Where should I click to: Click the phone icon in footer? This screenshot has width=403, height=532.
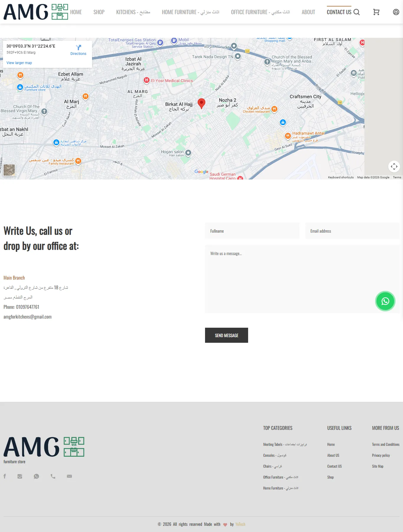pos(53,476)
